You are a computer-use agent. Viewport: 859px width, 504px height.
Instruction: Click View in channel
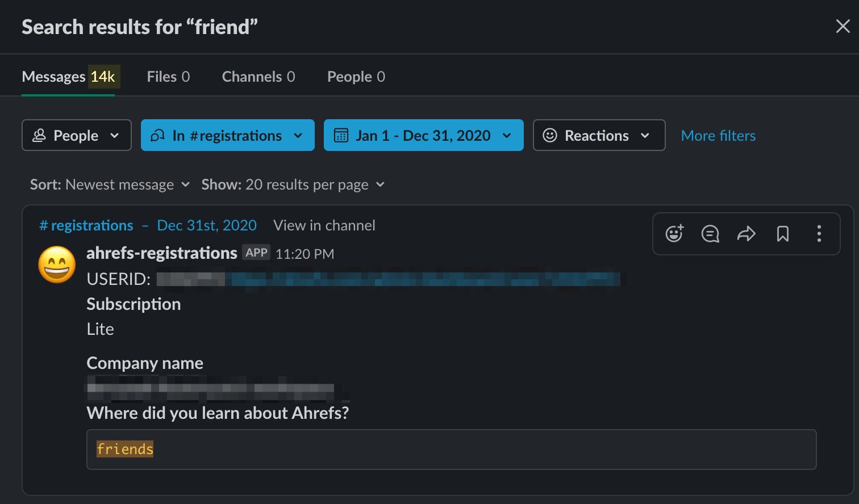point(324,225)
